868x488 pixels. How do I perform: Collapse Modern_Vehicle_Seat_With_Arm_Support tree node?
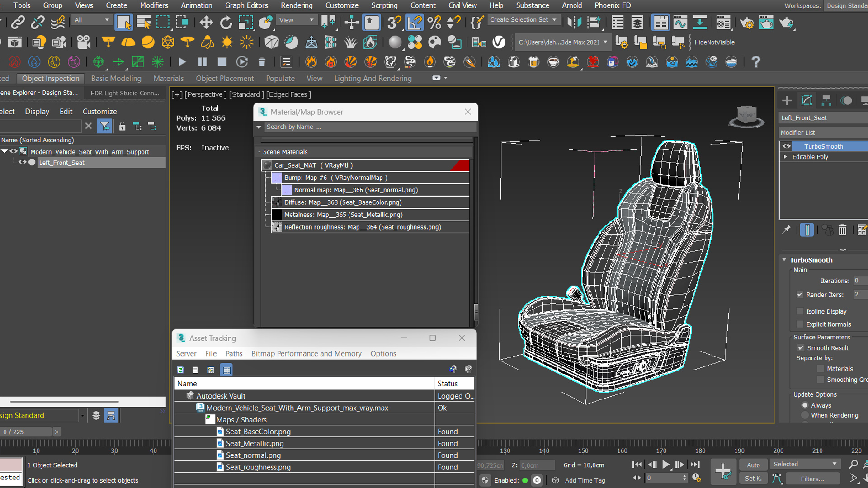pos(5,151)
